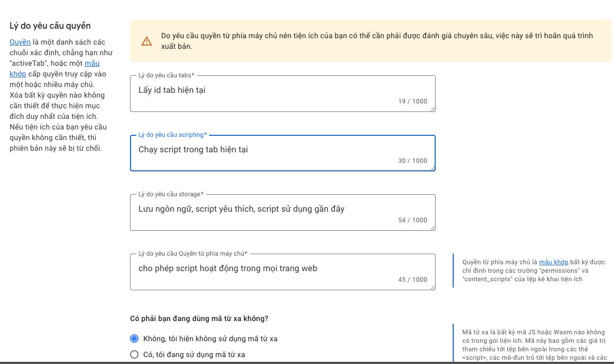Open the 'mẫu khớp' link in left description
The width and height of the screenshot is (614, 364).
(92, 63)
